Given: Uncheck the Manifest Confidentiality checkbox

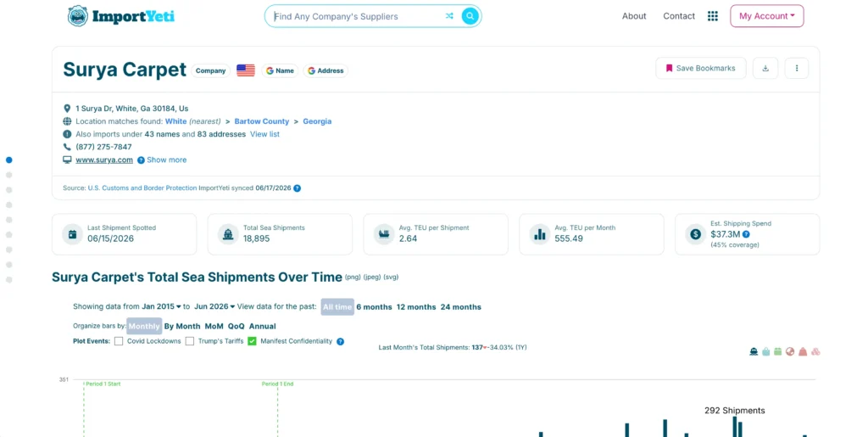Looking at the screenshot, I should click(x=252, y=341).
